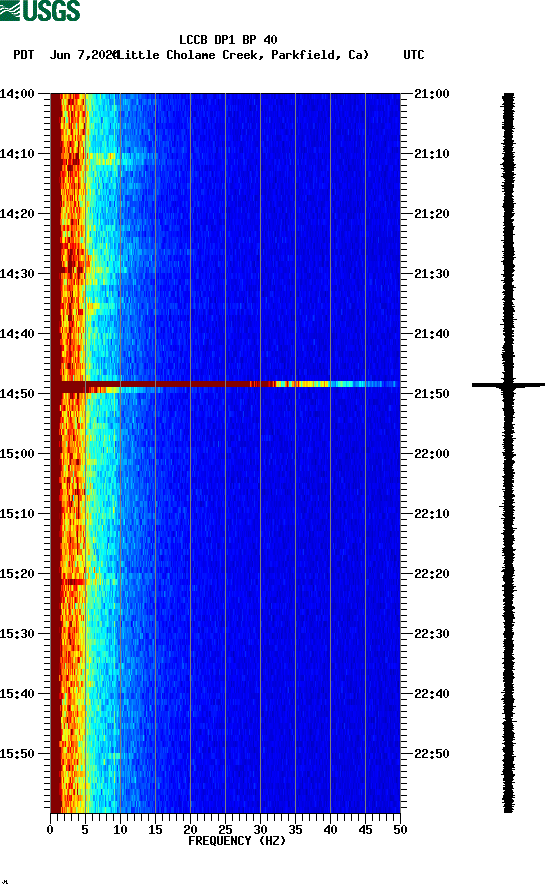Click the 14:20 PDT time label
The image size is (552, 893).
[x=18, y=214]
